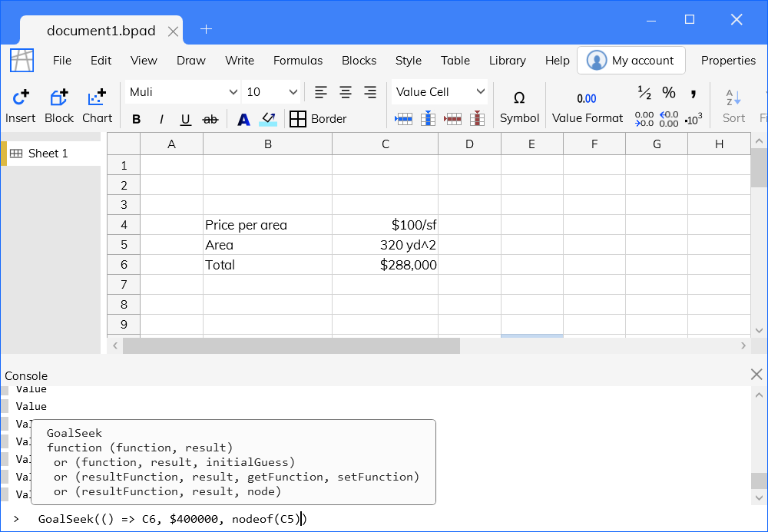Apply fraction format
Viewport: 768px width, 532px height.
644,92
